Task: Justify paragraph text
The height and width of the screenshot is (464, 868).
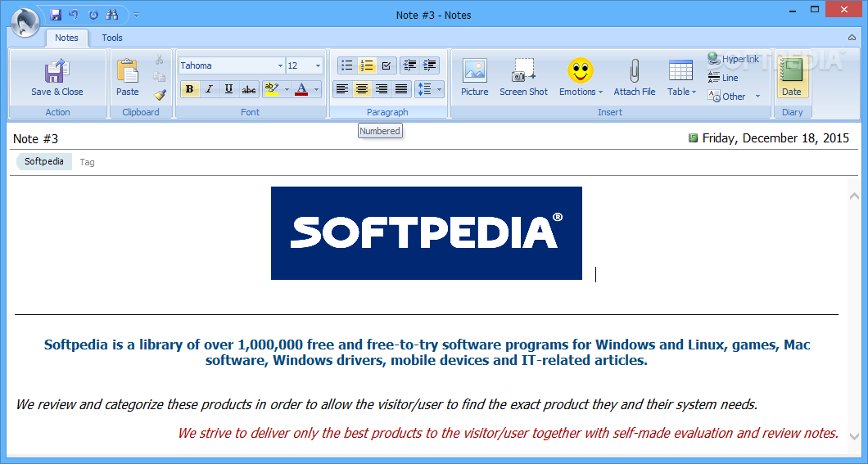Action: click(401, 89)
